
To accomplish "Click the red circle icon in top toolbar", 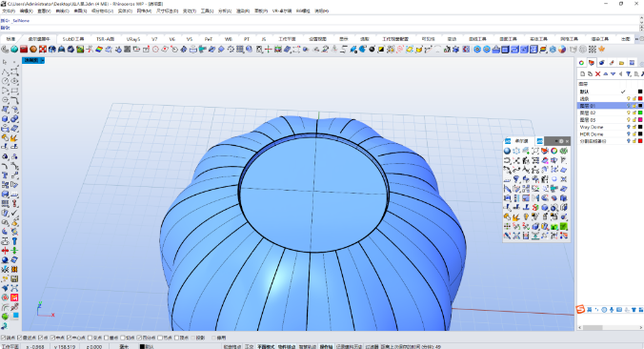I will tap(155, 50).
